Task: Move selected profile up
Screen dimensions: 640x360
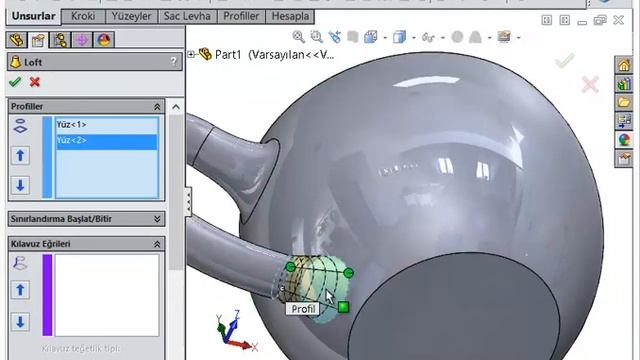Action: (x=20, y=156)
